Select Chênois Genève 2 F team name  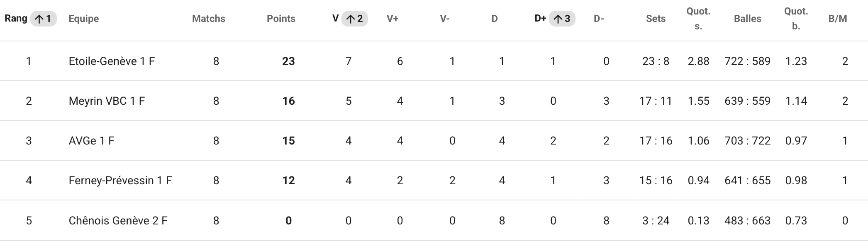(x=118, y=221)
